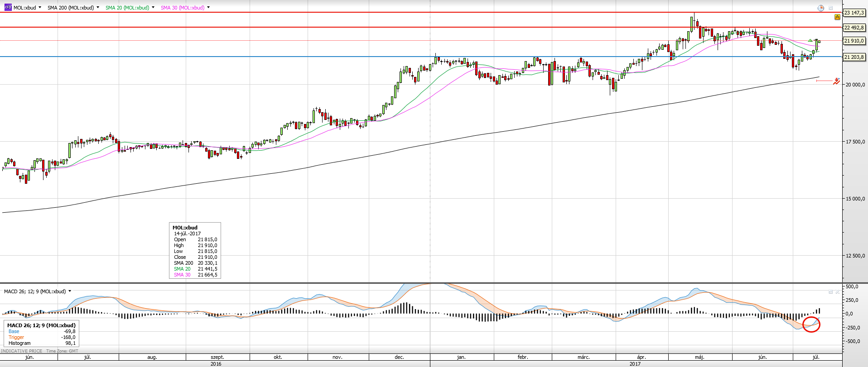Click the 21 910,0 current price tag
Viewport: 868px width, 367px height.
click(x=854, y=41)
